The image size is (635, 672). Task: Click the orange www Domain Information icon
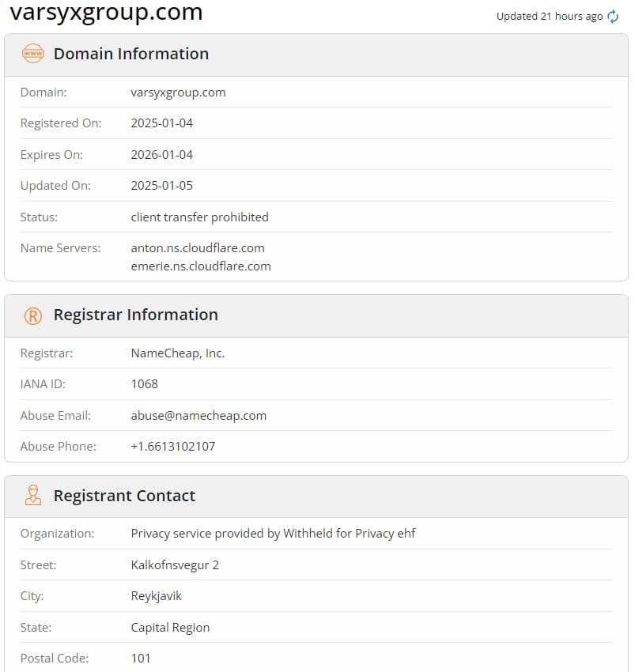[33, 54]
